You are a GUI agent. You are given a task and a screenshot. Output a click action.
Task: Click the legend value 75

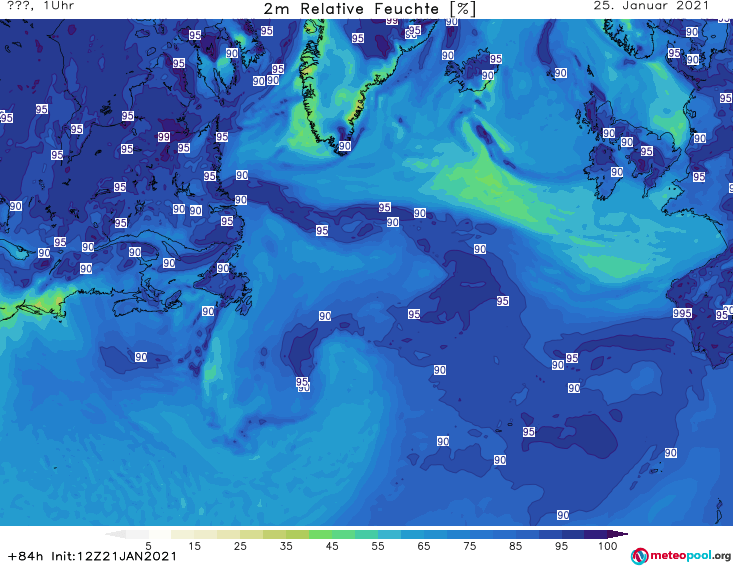tap(469, 546)
